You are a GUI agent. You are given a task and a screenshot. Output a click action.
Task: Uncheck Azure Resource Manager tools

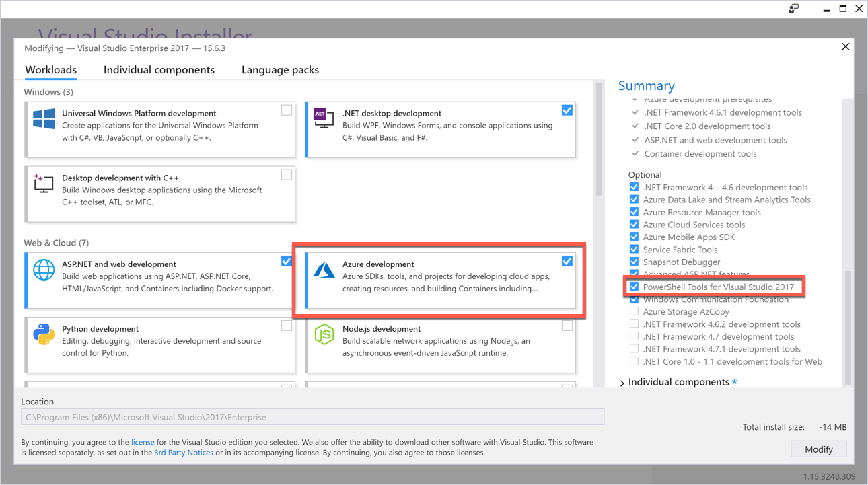pos(634,212)
